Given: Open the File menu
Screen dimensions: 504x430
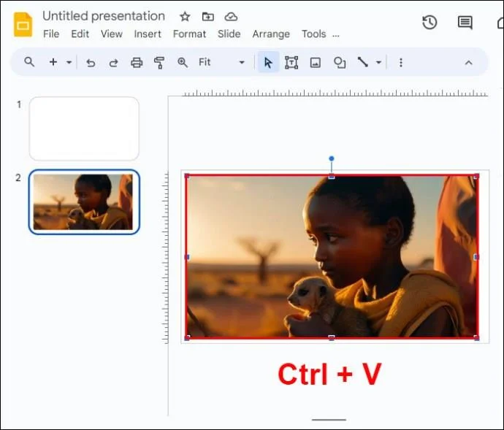Looking at the screenshot, I should coord(51,34).
